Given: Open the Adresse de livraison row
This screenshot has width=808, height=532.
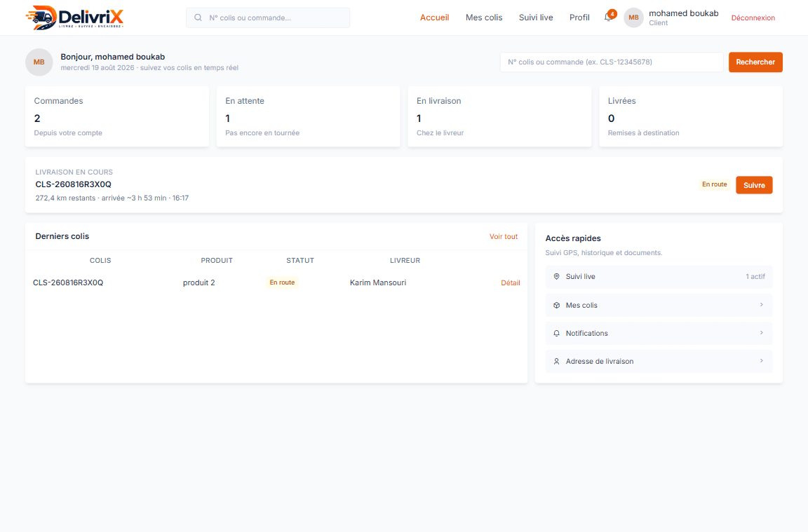Looking at the screenshot, I should pyautogui.click(x=659, y=361).
